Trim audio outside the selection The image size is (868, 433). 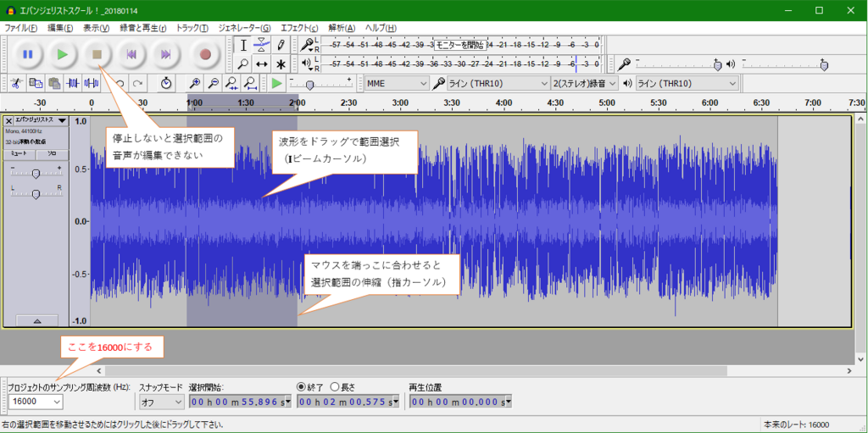[x=73, y=84]
